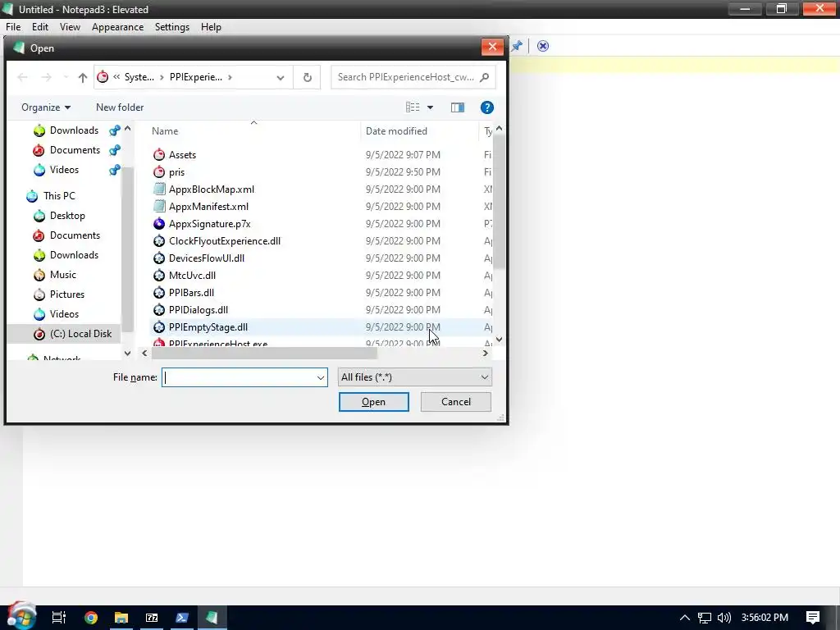Open PowerShell from the taskbar
This screenshot has height=630, width=840.
pos(182,618)
